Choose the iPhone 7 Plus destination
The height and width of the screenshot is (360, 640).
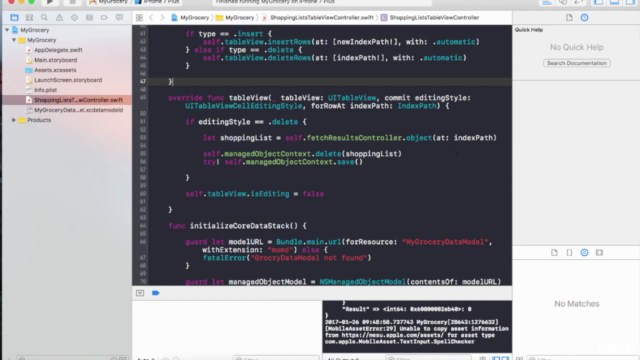point(157,2)
